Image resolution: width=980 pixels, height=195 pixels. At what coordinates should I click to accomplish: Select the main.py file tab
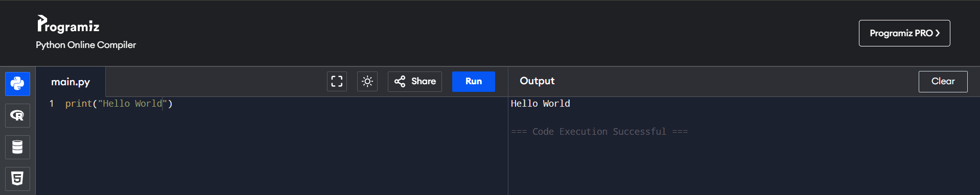71,82
